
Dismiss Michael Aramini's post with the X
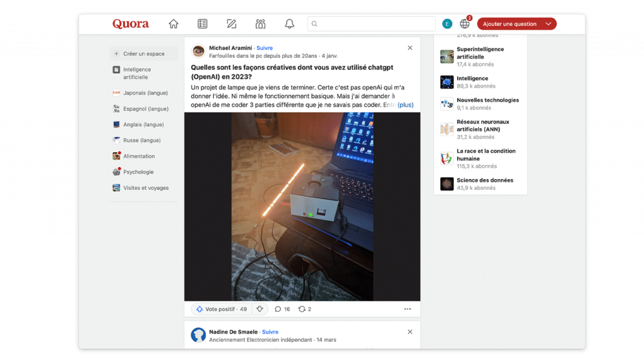point(410,48)
